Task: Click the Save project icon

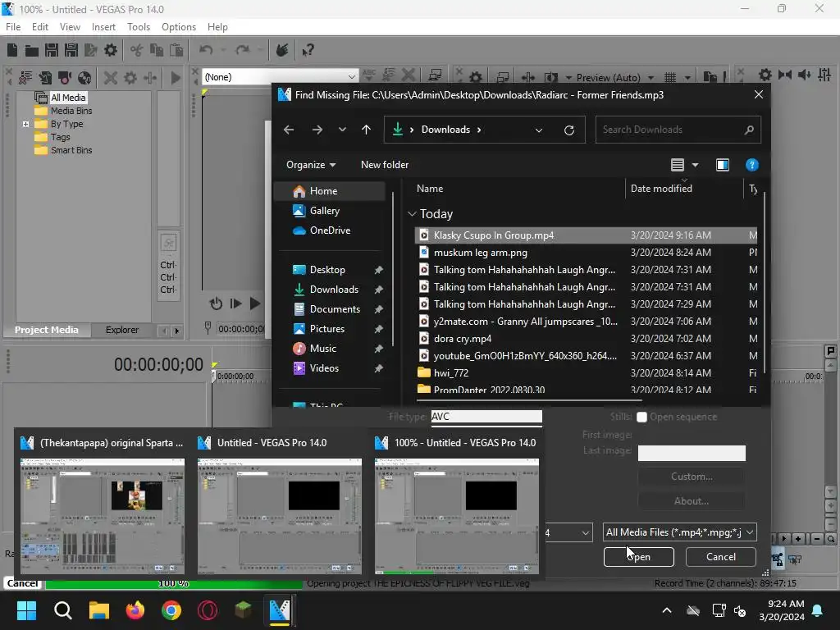Action: (x=52, y=50)
